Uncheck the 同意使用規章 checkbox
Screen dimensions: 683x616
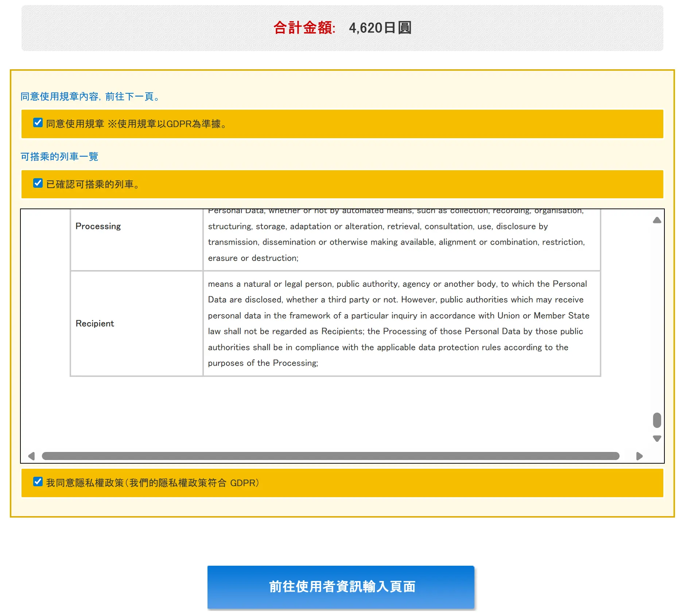(x=38, y=123)
